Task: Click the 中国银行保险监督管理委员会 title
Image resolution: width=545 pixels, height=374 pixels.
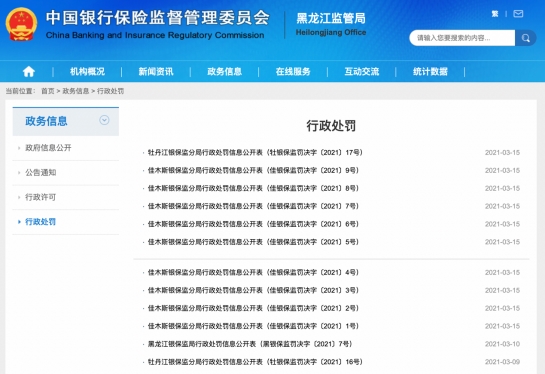Action: coord(157,17)
